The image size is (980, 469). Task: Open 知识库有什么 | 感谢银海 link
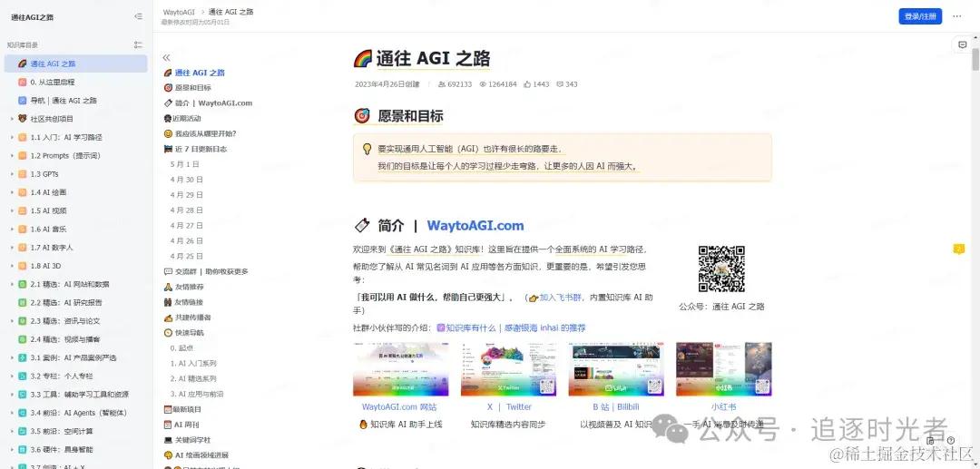(515, 327)
